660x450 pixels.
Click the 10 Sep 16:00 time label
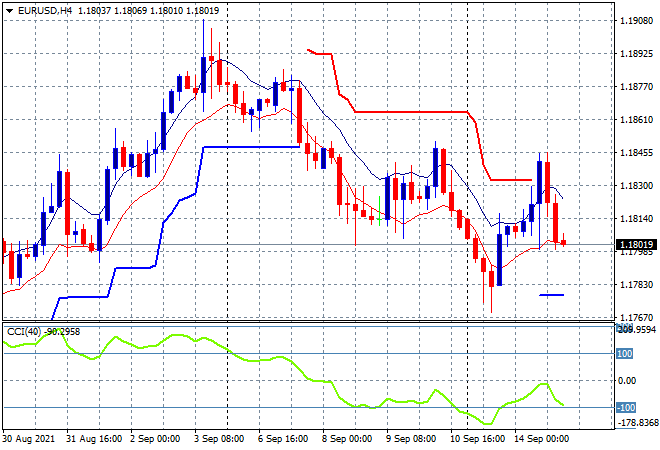pos(477,439)
